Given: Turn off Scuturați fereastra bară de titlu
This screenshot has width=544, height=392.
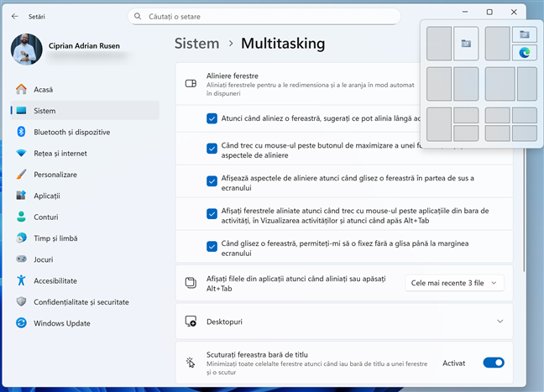Looking at the screenshot, I should point(493,363).
